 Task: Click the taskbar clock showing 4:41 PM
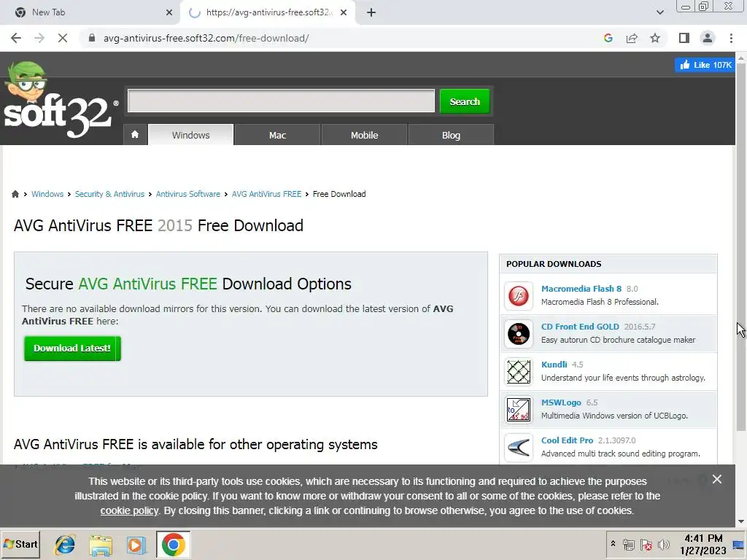click(703, 545)
